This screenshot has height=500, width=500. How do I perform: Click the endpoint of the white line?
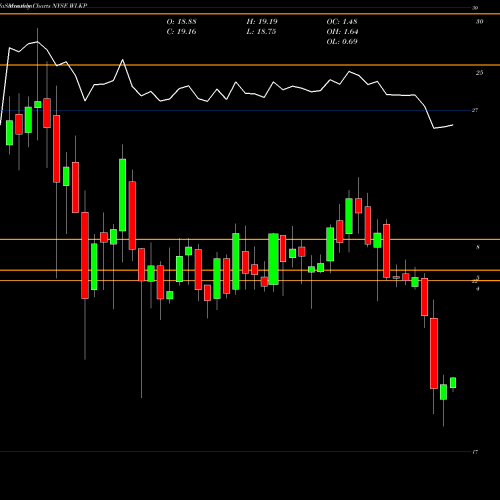click(453, 125)
